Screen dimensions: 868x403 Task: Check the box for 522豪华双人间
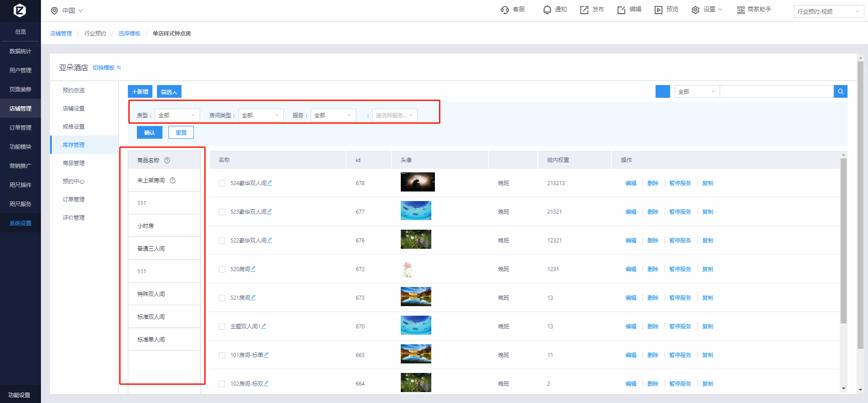tap(222, 241)
